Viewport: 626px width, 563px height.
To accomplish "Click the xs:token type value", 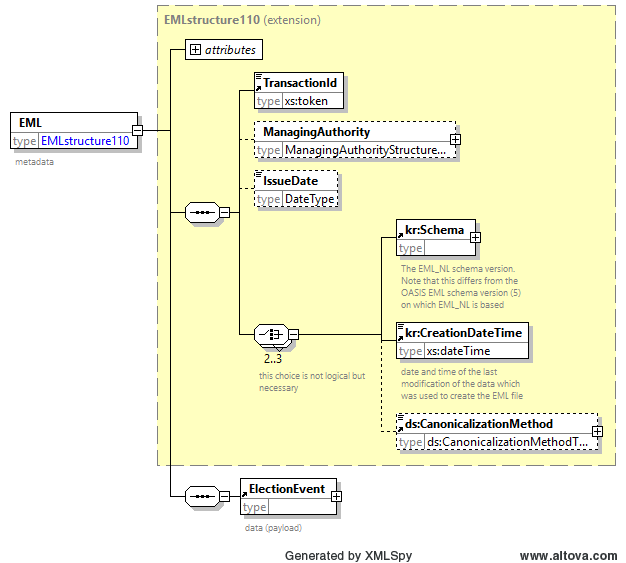I will (x=306, y=101).
